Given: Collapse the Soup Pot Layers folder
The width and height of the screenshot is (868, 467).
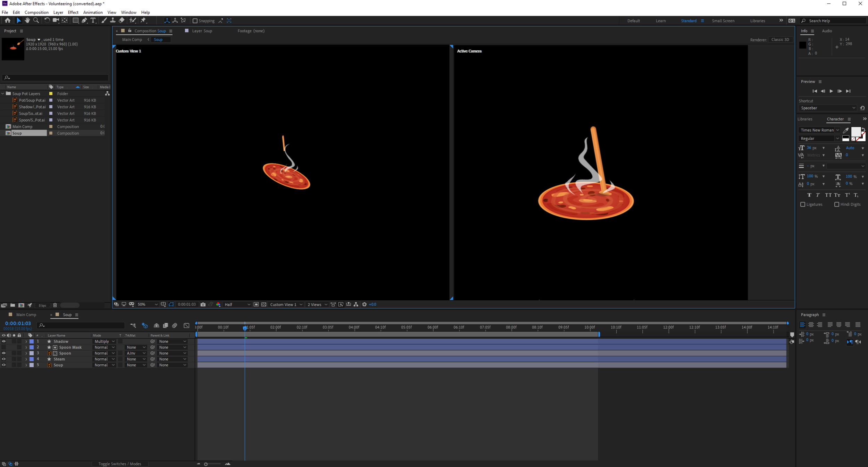Looking at the screenshot, I should click(3, 94).
